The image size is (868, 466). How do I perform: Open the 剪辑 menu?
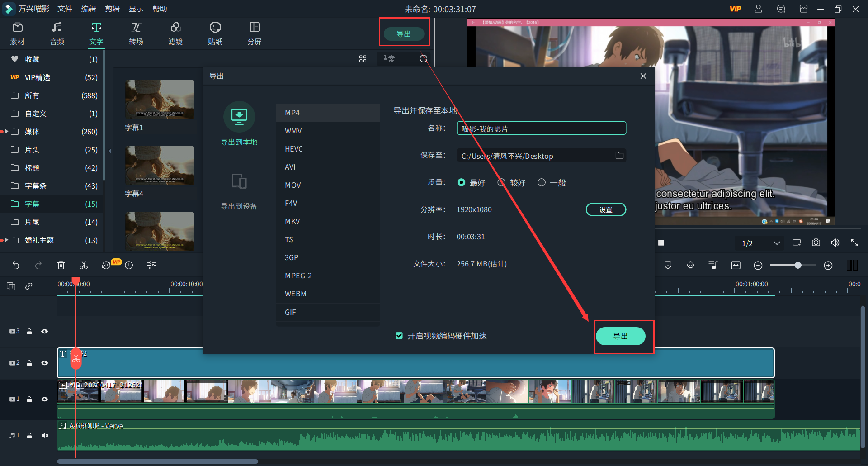112,9
